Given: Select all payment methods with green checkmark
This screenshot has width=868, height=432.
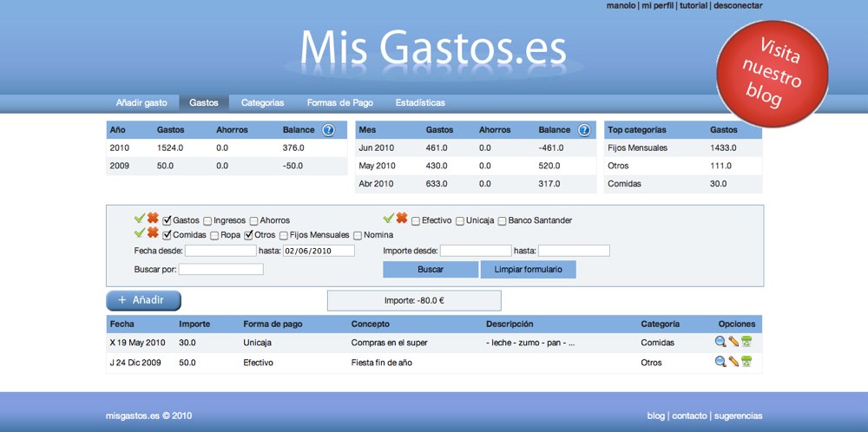Looking at the screenshot, I should click(x=389, y=219).
